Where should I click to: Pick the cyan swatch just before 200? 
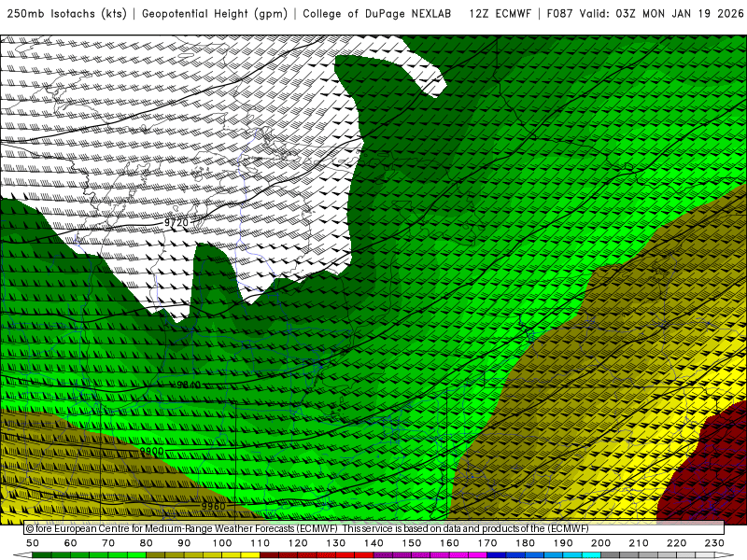coord(591,555)
